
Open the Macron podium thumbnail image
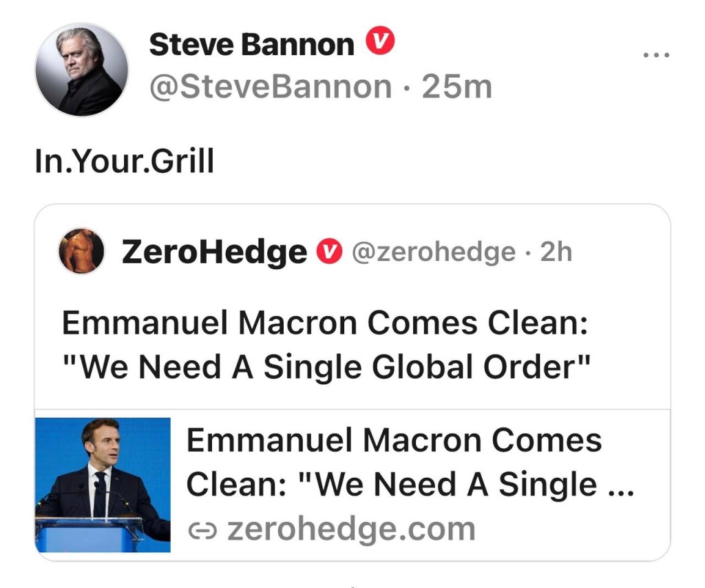(103, 485)
